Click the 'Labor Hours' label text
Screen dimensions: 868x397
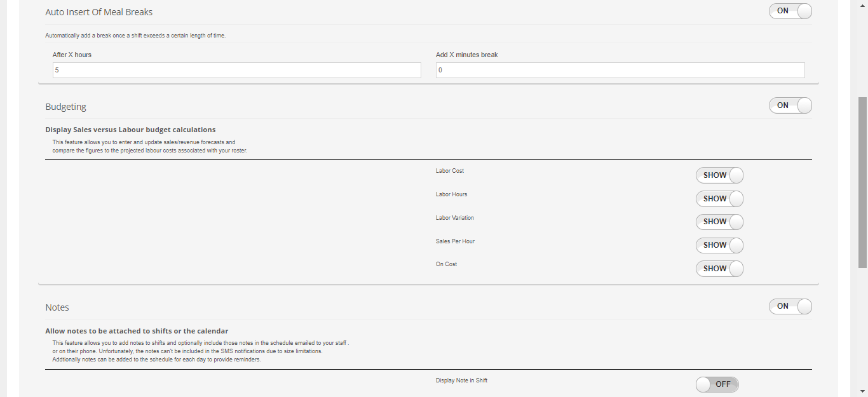[452, 194]
